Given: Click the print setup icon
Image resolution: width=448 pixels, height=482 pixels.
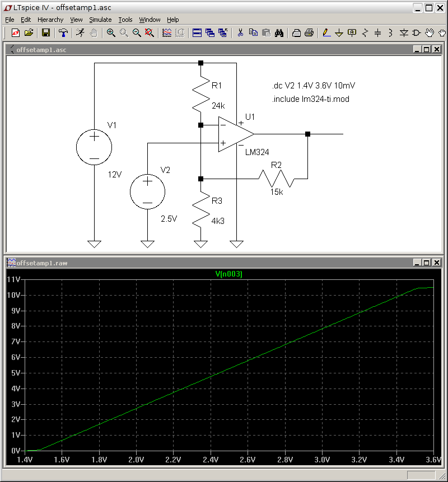Looking at the screenshot, I should 296,32.
